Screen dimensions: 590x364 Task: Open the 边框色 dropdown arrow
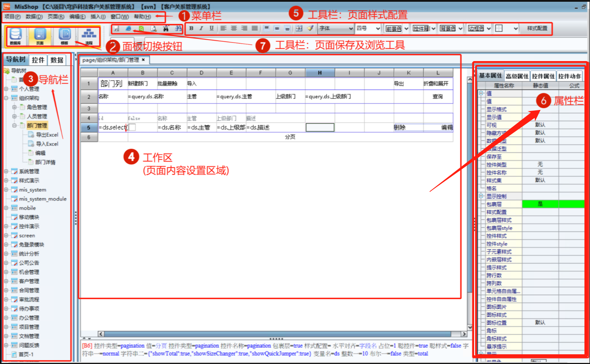(489, 28)
